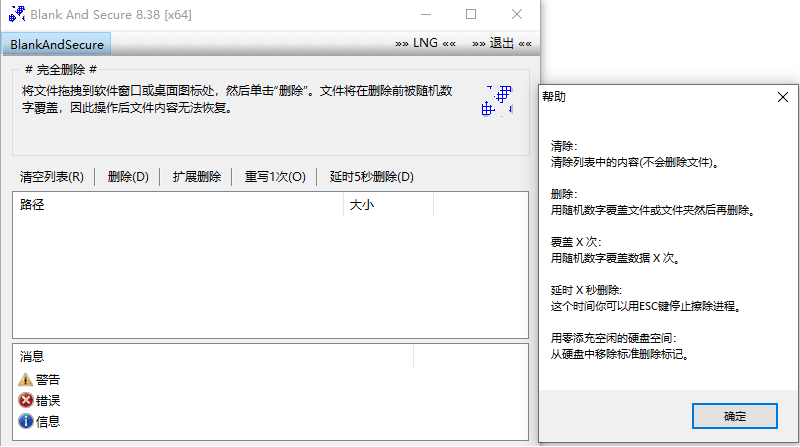Viewport: 800px width, 447px height.
Task: Select the red error icon
Action: [26, 400]
